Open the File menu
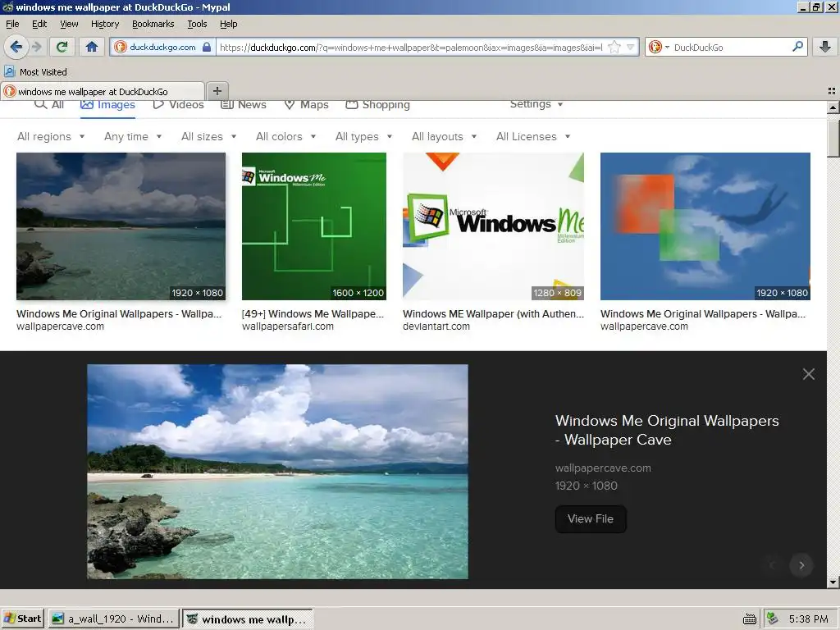The width and height of the screenshot is (840, 630). click(12, 24)
